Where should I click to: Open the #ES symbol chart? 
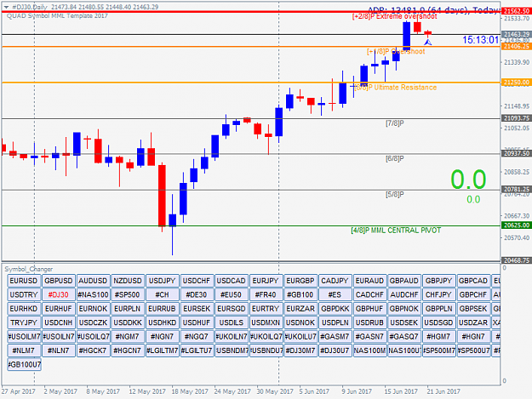(335, 294)
